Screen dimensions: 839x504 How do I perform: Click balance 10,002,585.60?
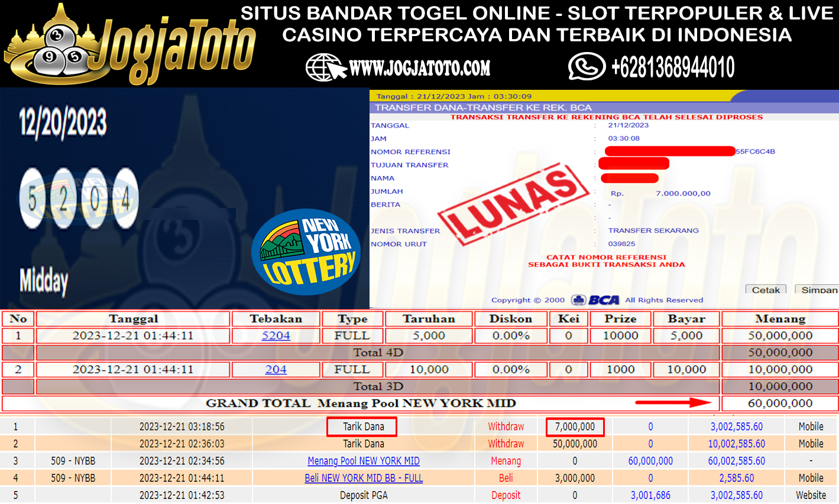click(737, 444)
